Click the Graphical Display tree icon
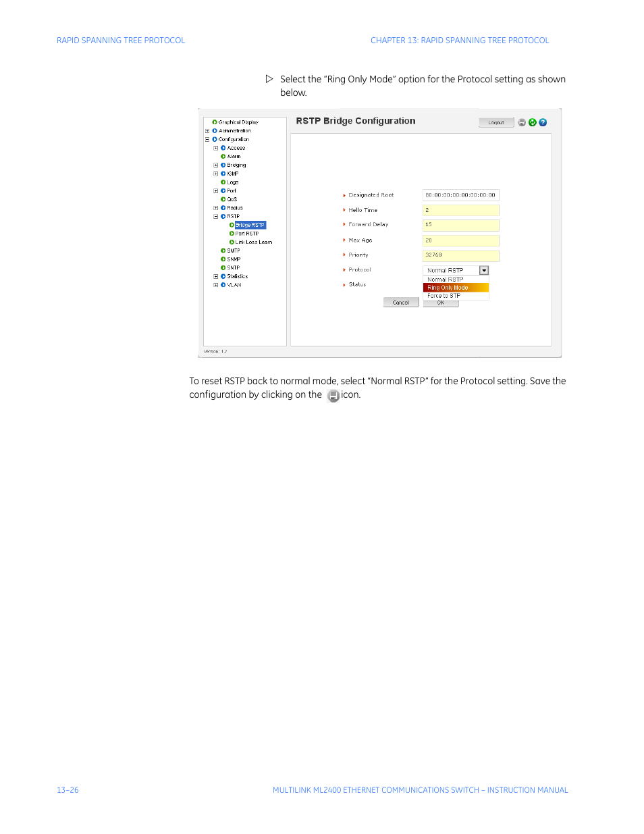The image size is (644, 834). [x=215, y=122]
